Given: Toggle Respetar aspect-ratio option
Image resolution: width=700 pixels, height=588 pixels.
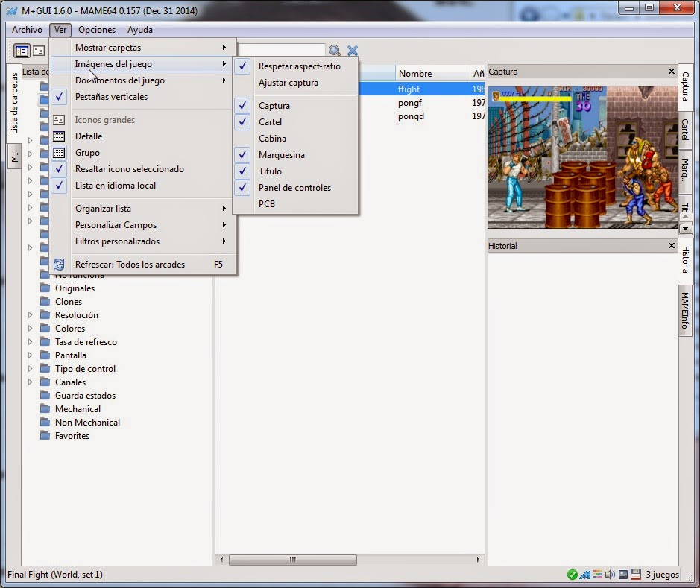Looking at the screenshot, I should [x=295, y=66].
